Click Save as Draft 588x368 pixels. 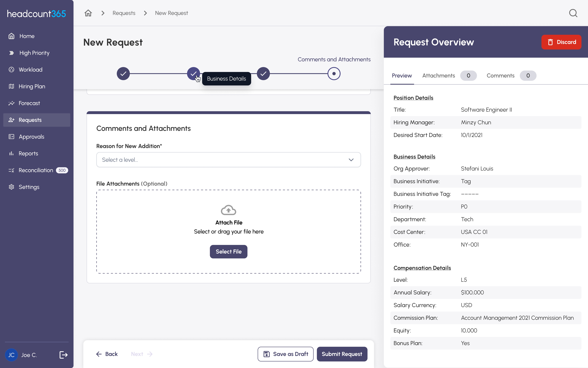pyautogui.click(x=286, y=354)
